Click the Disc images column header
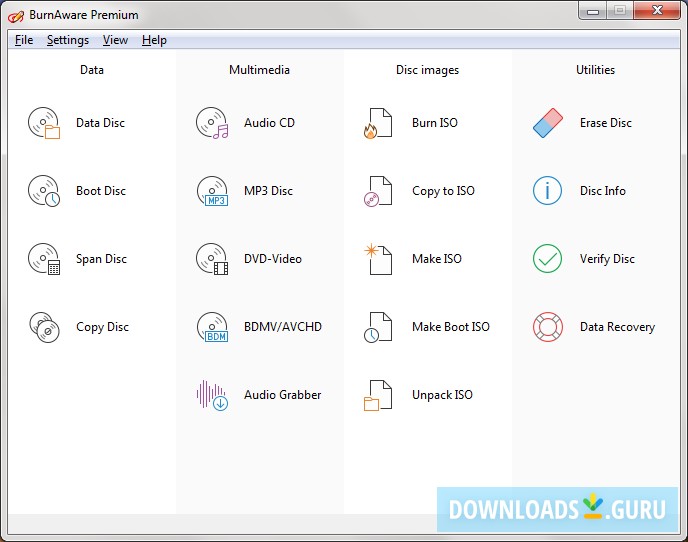Viewport: 688px width, 542px height. click(427, 70)
